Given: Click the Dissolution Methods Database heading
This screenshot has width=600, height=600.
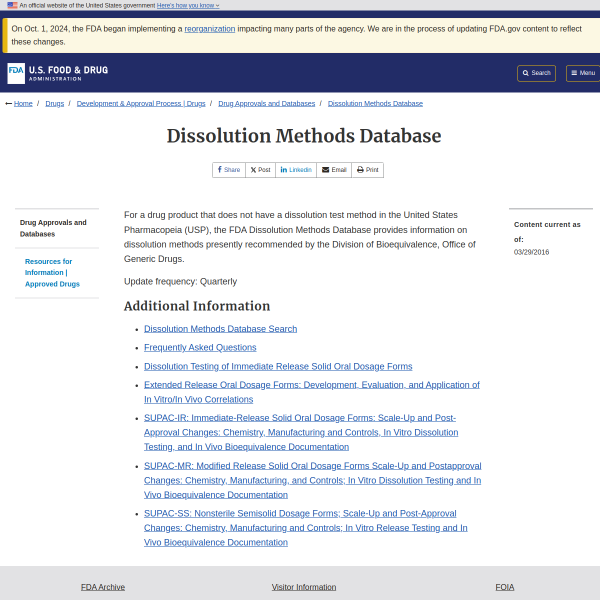Looking at the screenshot, I should [304, 136].
